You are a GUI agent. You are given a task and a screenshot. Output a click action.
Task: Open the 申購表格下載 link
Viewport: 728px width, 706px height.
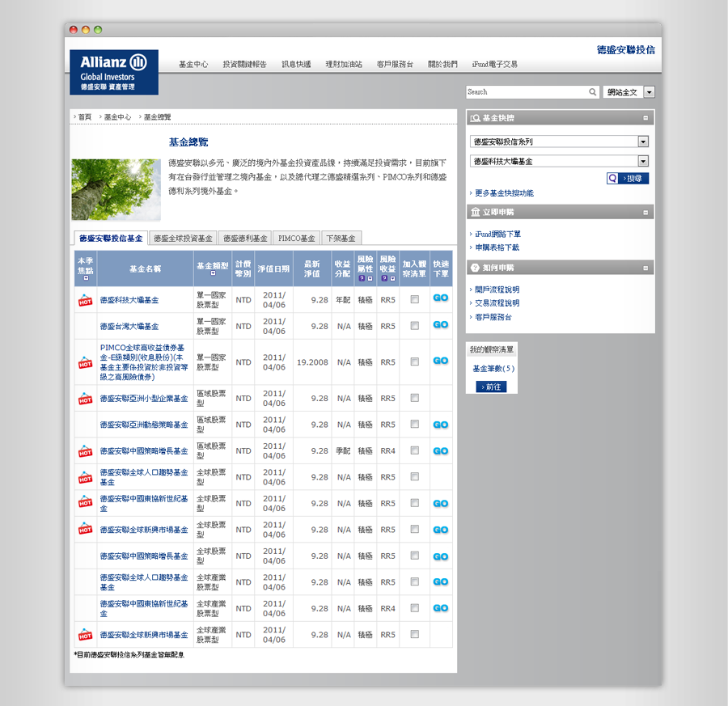[x=497, y=247]
